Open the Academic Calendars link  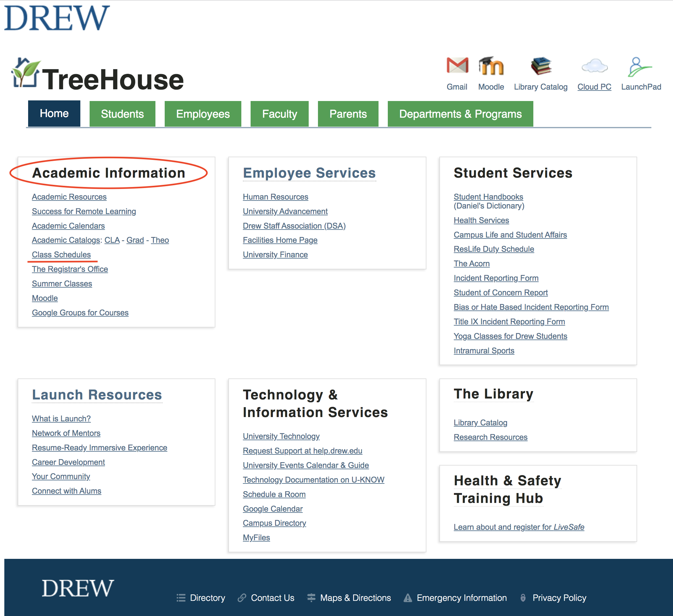68,226
